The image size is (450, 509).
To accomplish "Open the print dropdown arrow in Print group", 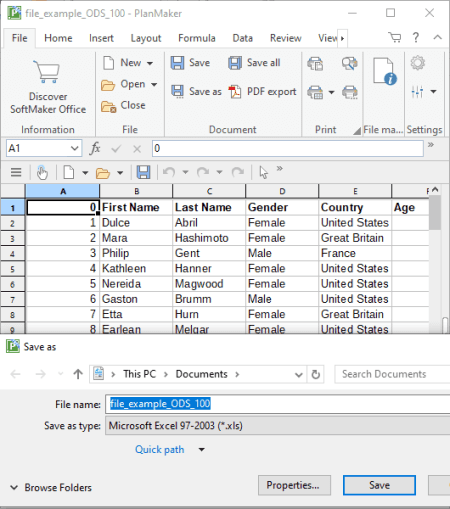I will click(331, 92).
